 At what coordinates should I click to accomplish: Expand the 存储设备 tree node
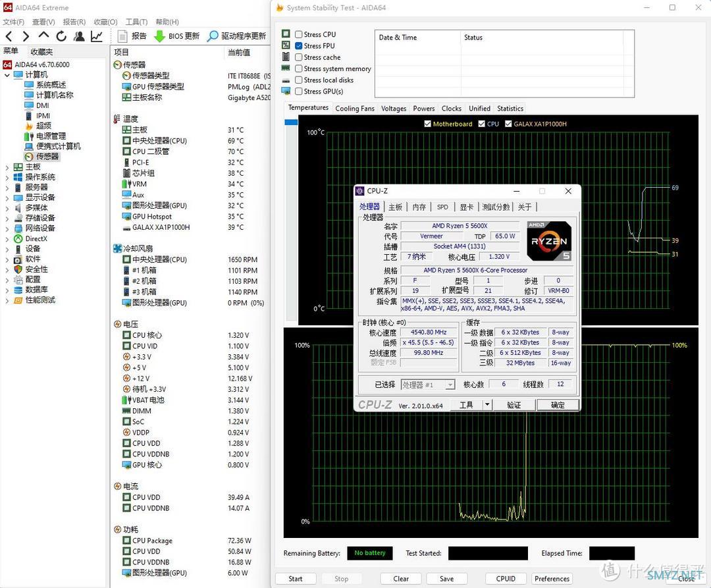pos(7,219)
